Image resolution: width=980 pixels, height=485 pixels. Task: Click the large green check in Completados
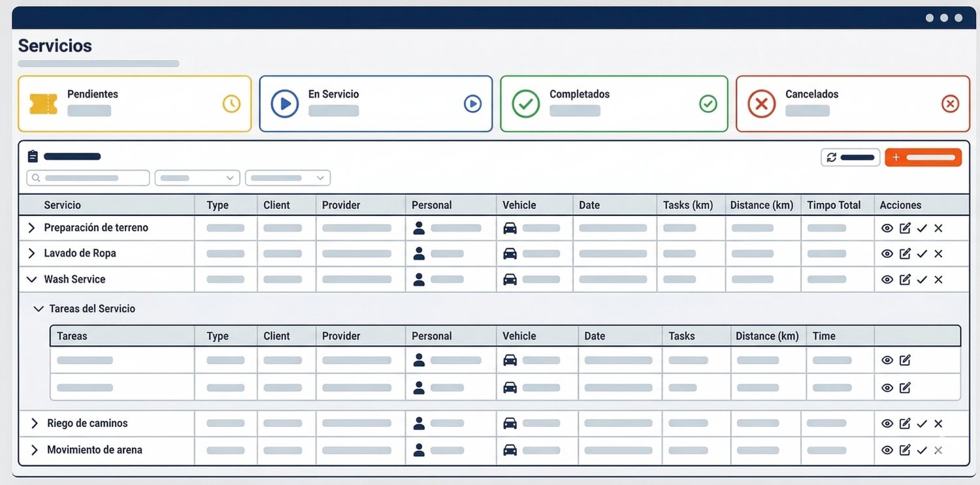tap(526, 104)
